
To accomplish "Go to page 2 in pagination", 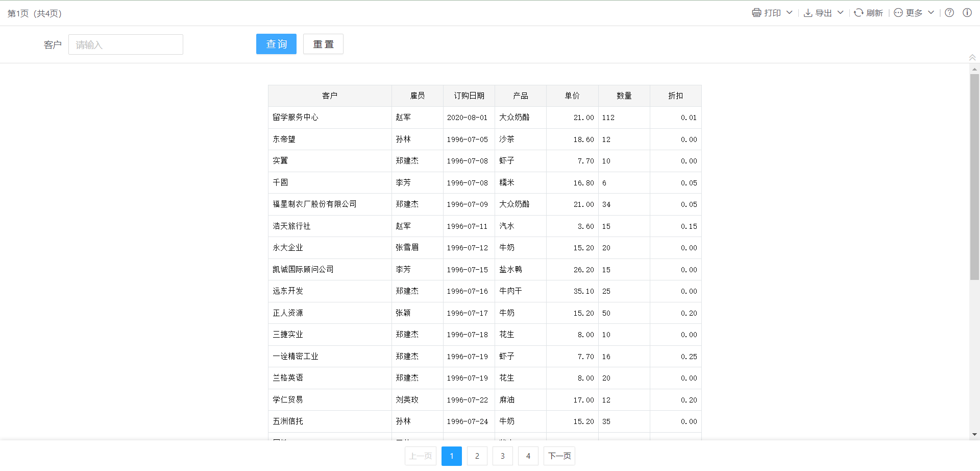I will [477, 456].
